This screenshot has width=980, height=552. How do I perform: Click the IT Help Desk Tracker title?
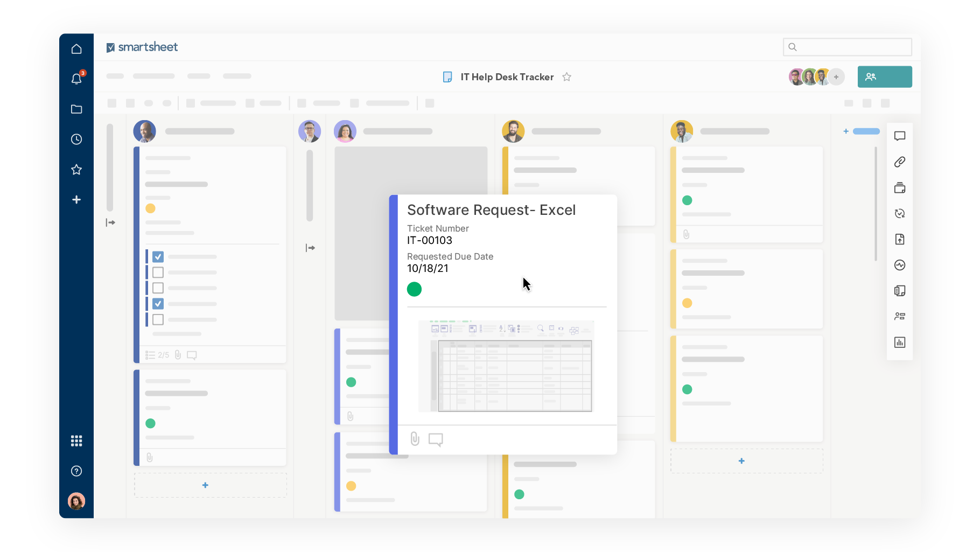507,77
